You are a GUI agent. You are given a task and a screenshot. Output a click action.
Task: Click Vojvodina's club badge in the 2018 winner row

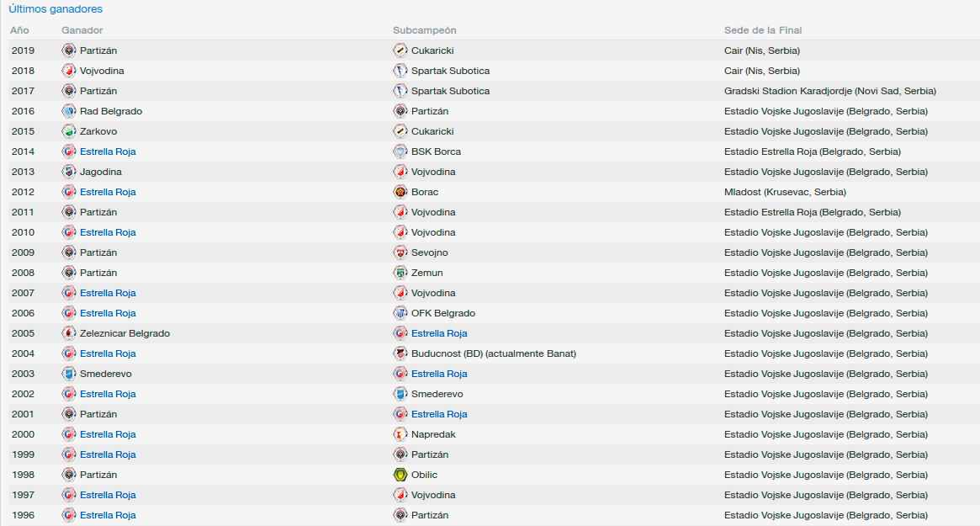(x=69, y=71)
